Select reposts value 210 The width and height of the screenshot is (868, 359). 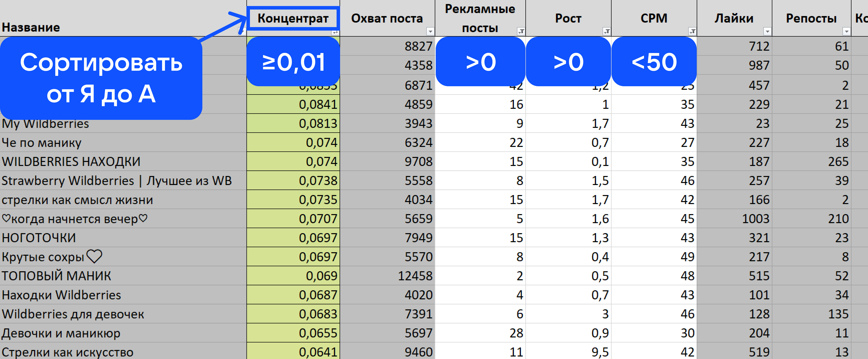click(811, 219)
